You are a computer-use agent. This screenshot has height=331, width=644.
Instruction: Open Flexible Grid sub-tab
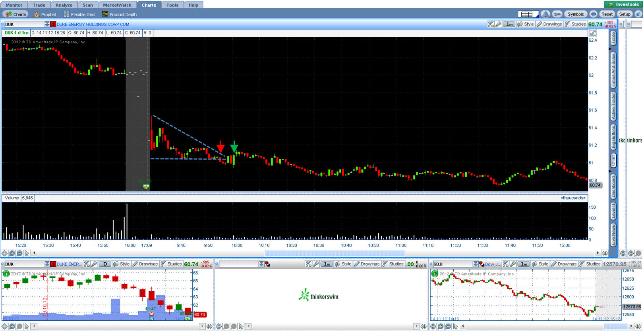[x=79, y=14]
